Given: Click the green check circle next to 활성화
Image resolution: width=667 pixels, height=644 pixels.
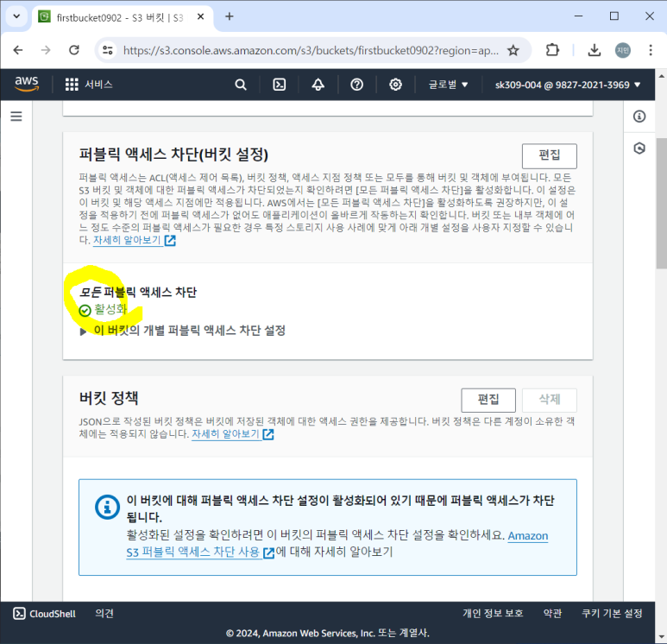Looking at the screenshot, I should [x=85, y=311].
